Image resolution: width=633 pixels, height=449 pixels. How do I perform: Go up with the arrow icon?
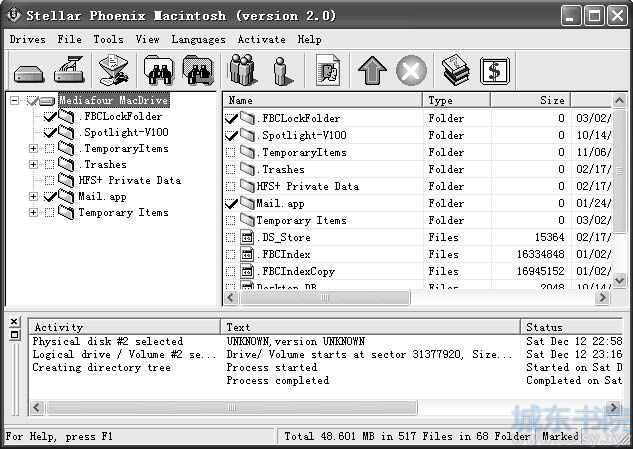coord(372,71)
